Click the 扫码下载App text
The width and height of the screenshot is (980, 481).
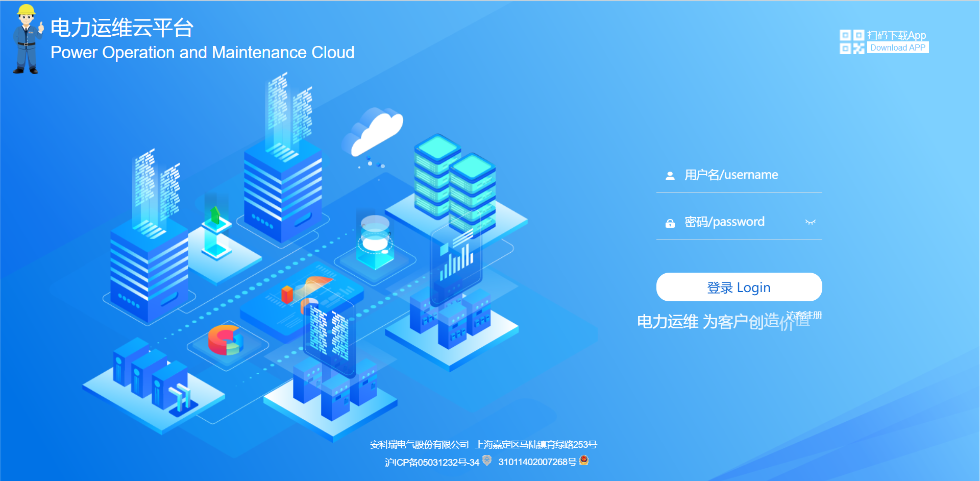pyautogui.click(x=896, y=35)
